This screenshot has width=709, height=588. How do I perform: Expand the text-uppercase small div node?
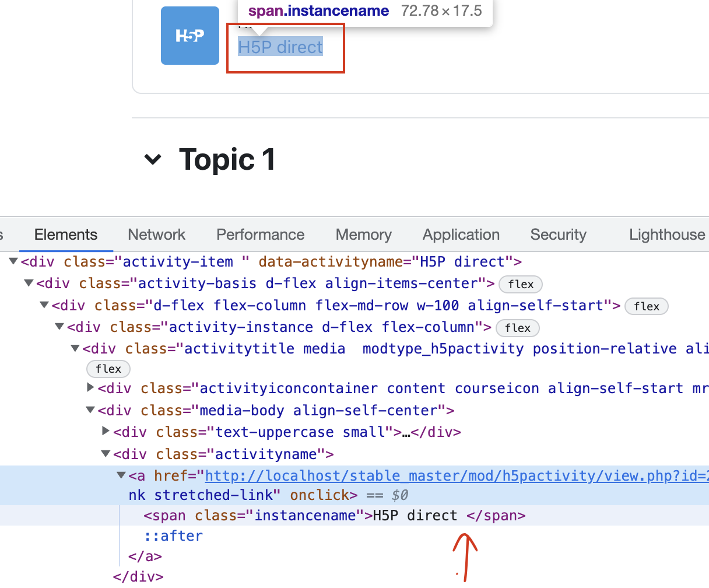point(106,432)
